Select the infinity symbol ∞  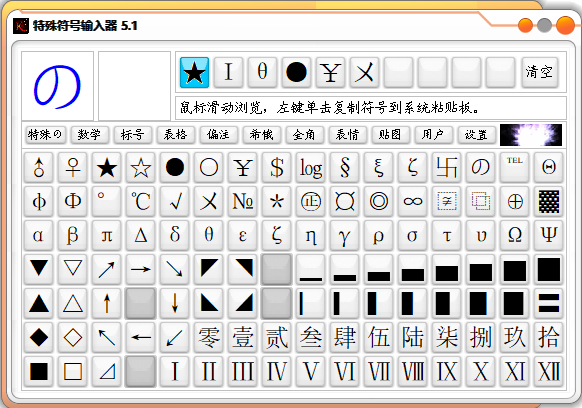(413, 202)
